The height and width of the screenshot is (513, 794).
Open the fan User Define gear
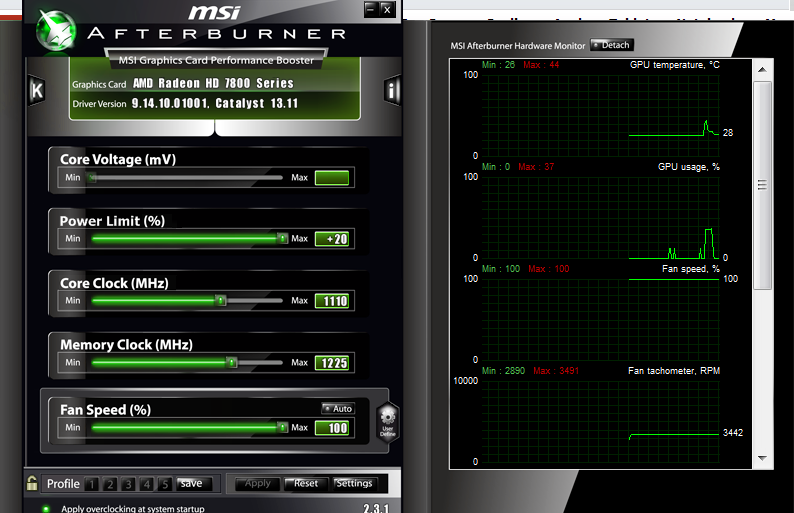(x=388, y=422)
